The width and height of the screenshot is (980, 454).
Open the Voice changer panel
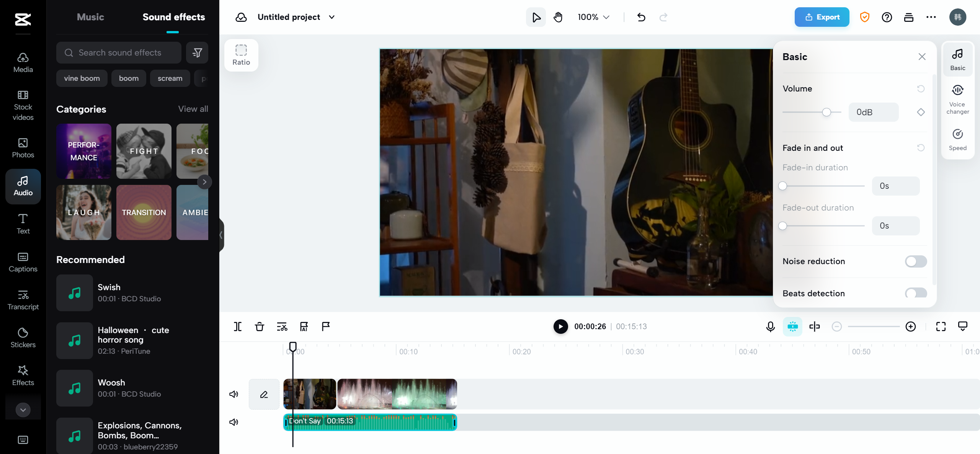pyautogui.click(x=957, y=99)
